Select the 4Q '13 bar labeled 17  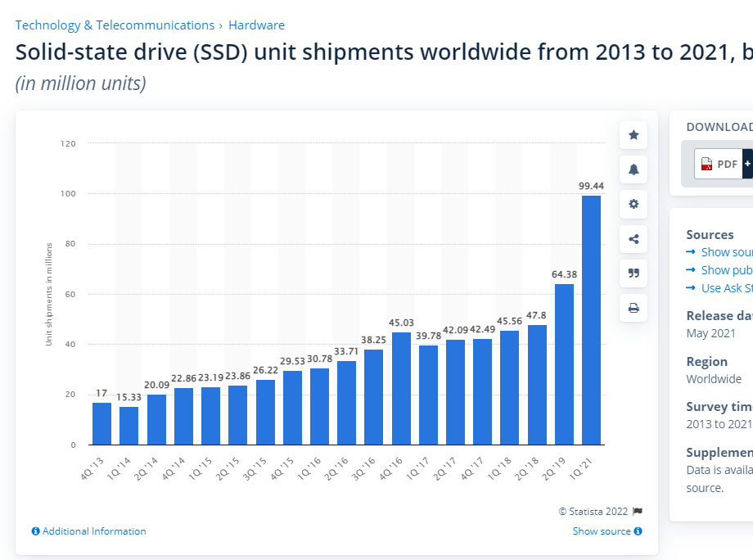(x=101, y=423)
